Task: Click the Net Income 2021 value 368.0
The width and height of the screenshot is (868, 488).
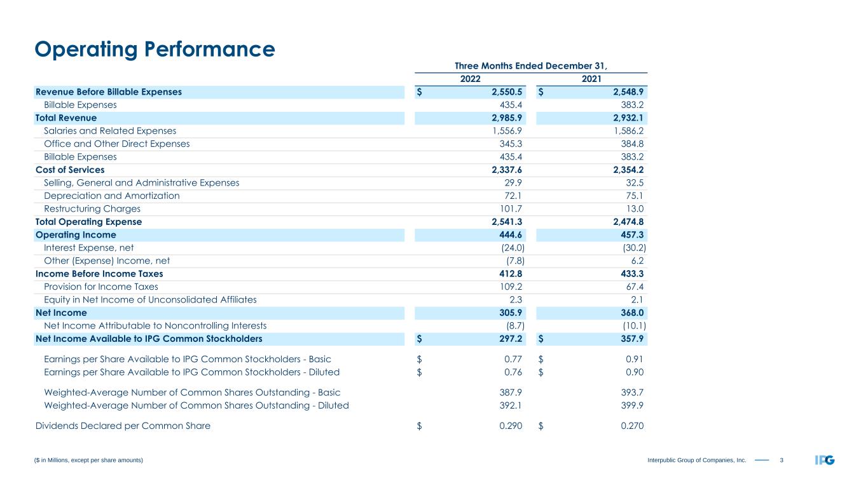Action: 632,313
